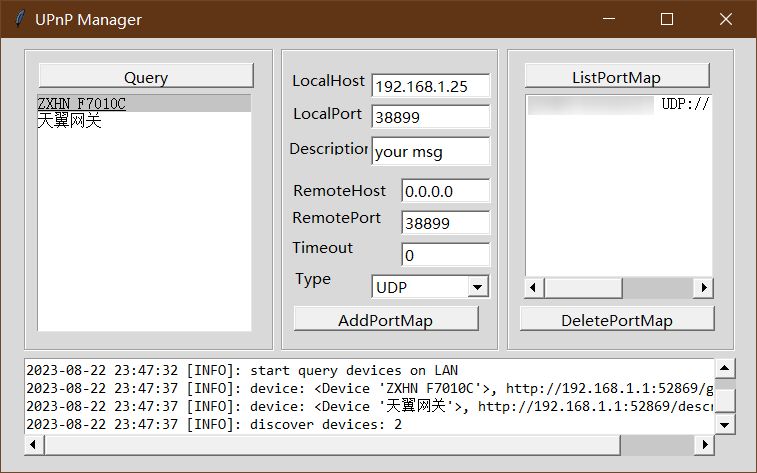
Task: Click the feather app icon in title bar
Action: pyautogui.click(x=19, y=19)
